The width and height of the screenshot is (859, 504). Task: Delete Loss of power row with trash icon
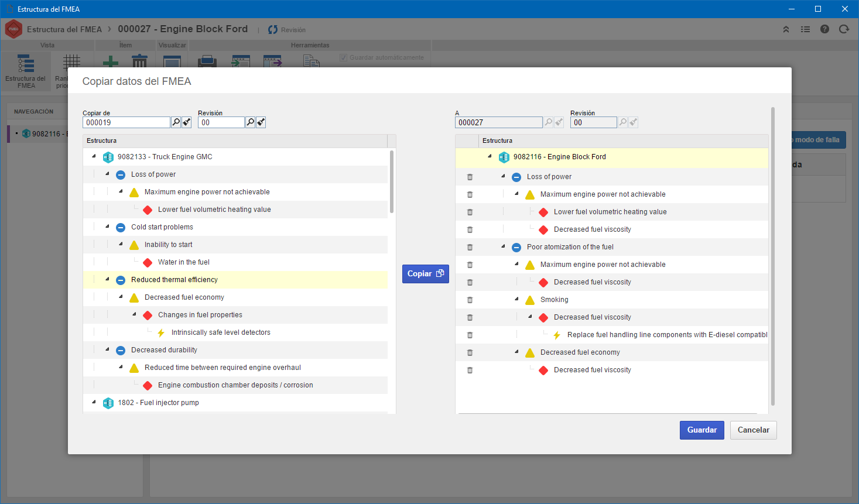coord(470,177)
